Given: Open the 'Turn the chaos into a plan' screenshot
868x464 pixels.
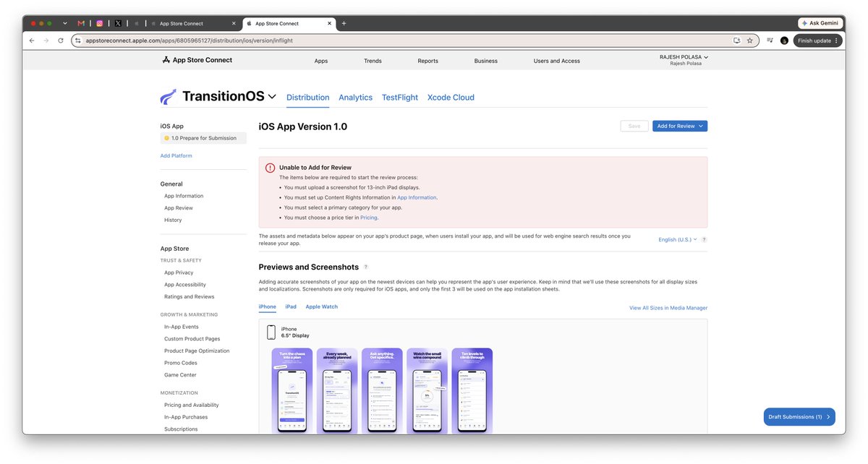Looking at the screenshot, I should tap(292, 391).
